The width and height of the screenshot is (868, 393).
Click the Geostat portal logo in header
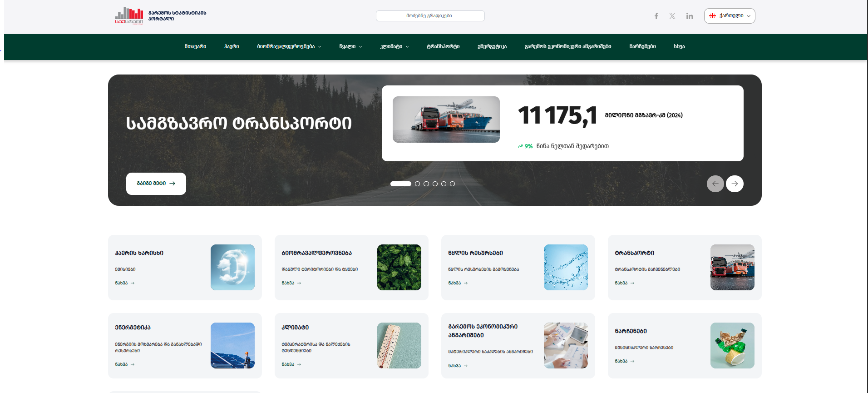(x=129, y=15)
